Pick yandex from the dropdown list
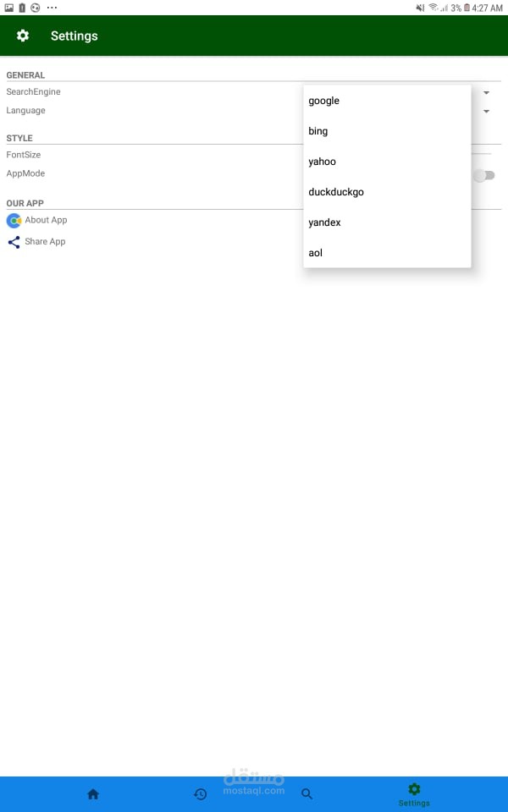 click(387, 222)
